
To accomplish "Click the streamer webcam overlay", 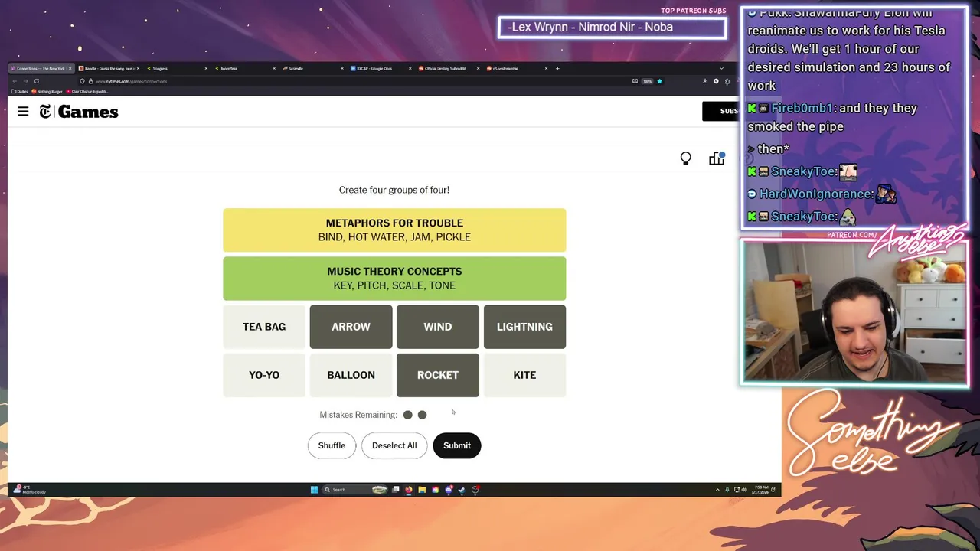I will coord(854,312).
